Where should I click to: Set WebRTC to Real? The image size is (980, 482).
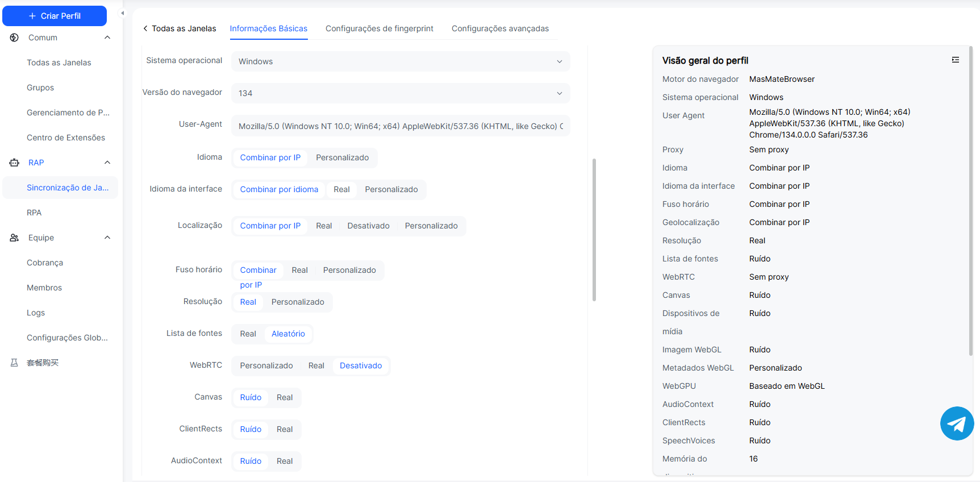(316, 365)
